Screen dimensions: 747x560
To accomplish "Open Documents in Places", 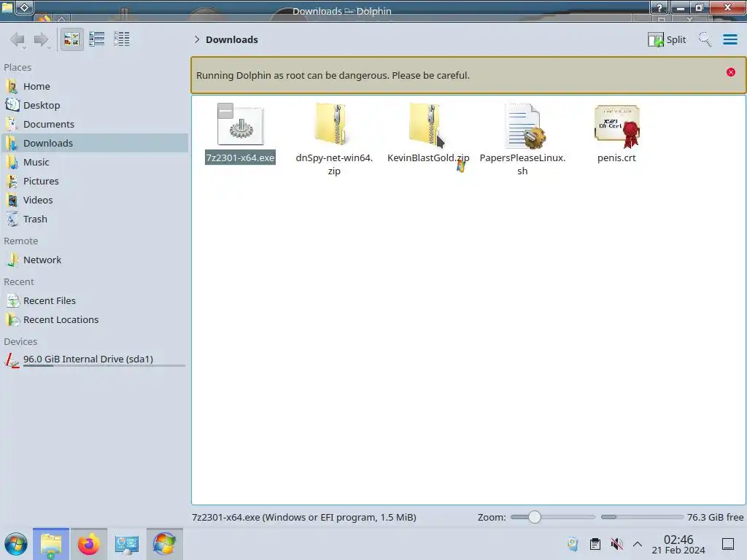I will 95,124.
